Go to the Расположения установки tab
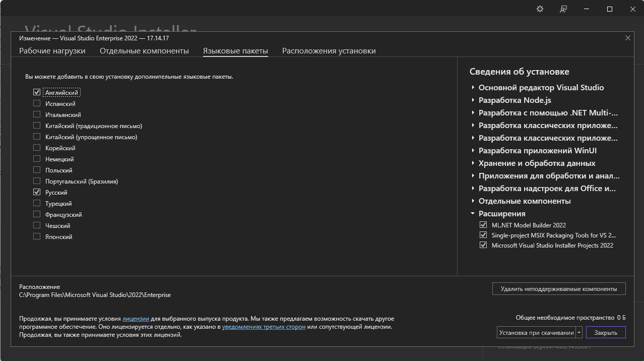644x361 pixels. pos(329,51)
